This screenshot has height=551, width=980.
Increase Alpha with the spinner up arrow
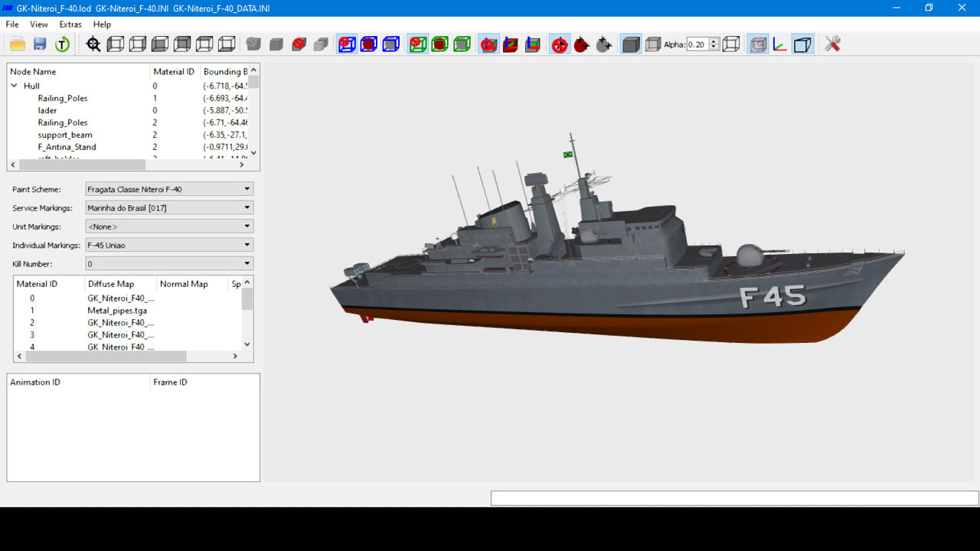coord(714,41)
